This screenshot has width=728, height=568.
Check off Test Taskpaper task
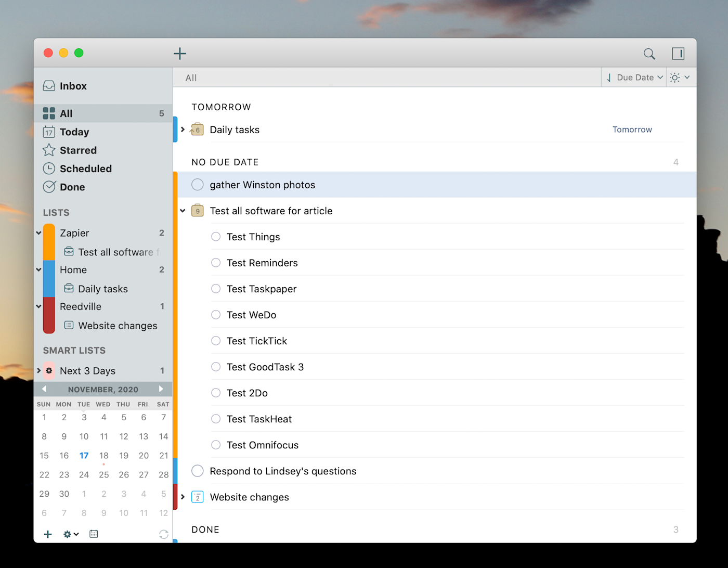tap(216, 289)
